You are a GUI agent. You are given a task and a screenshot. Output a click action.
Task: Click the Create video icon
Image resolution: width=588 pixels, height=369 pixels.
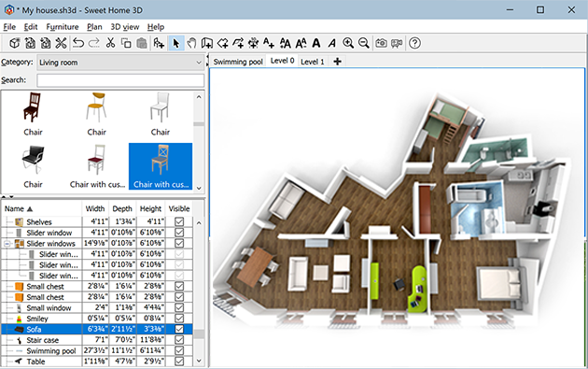click(397, 43)
